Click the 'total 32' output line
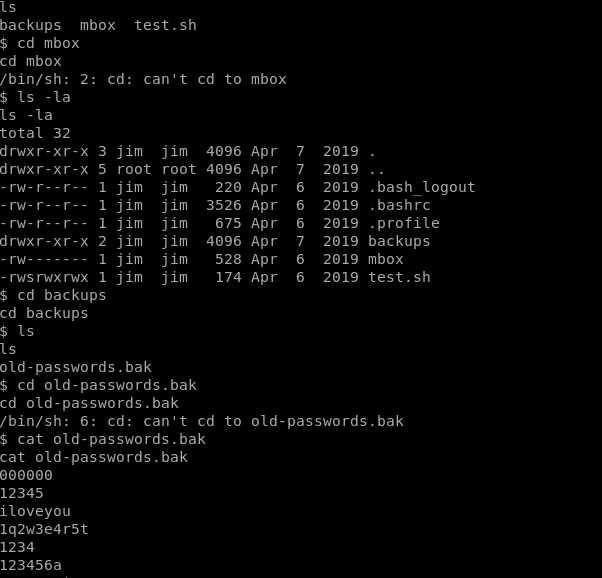The height and width of the screenshot is (578, 602). click(x=35, y=133)
